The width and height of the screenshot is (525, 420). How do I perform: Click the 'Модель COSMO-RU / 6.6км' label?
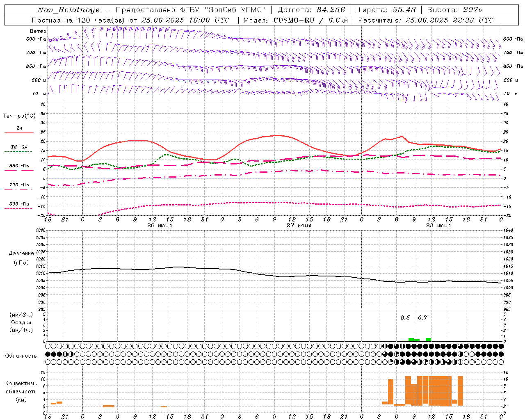click(x=296, y=20)
